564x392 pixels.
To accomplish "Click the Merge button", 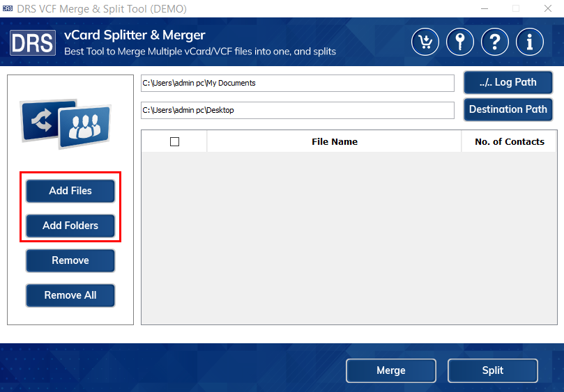I will [x=391, y=370].
